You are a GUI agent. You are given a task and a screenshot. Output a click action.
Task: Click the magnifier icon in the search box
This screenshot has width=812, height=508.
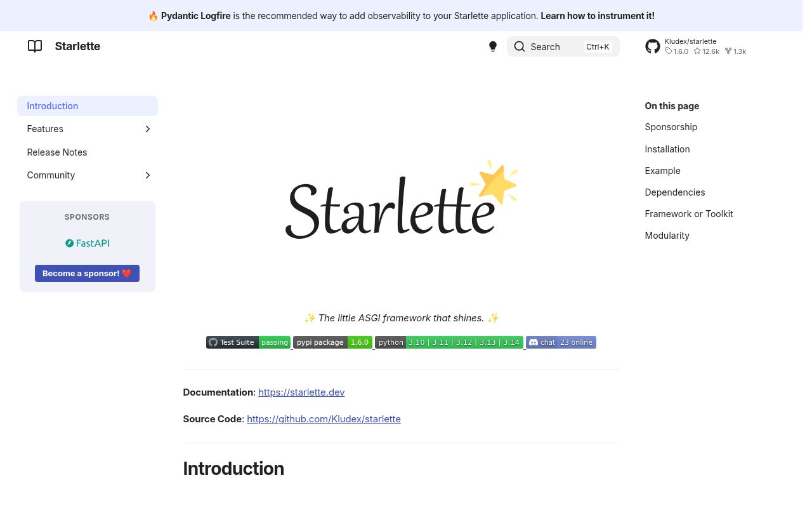[519, 46]
